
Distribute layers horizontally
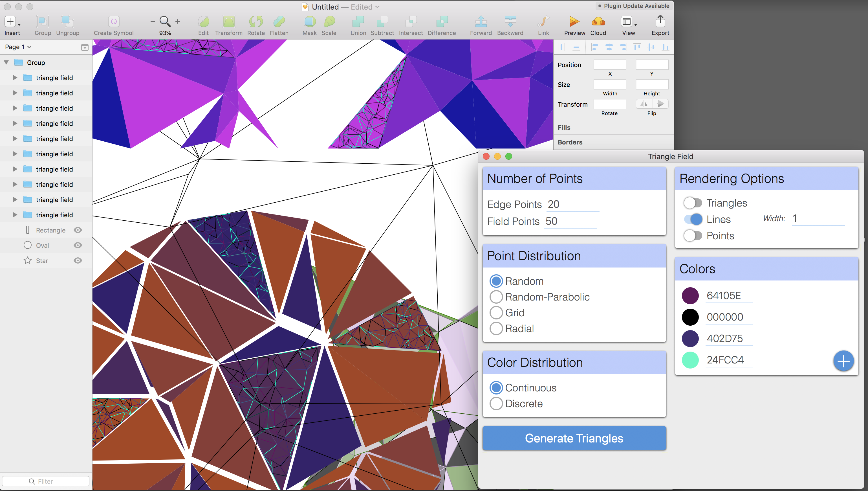[561, 47]
